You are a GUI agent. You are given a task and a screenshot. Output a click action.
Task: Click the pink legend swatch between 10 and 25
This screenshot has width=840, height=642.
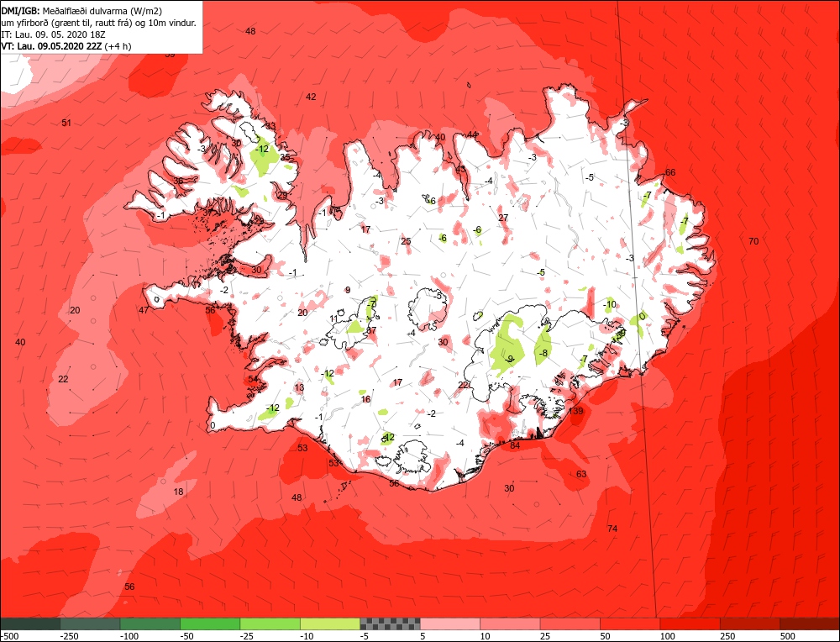pos(510,624)
